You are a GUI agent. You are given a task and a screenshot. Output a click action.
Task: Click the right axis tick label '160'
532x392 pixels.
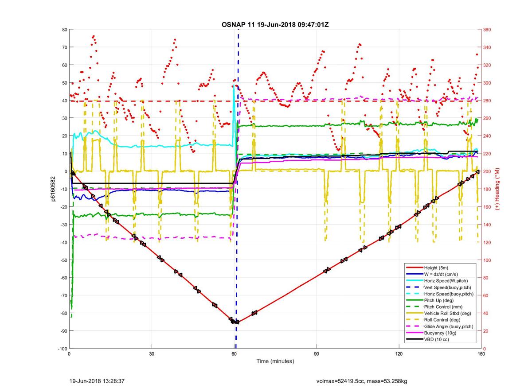(x=487, y=207)
